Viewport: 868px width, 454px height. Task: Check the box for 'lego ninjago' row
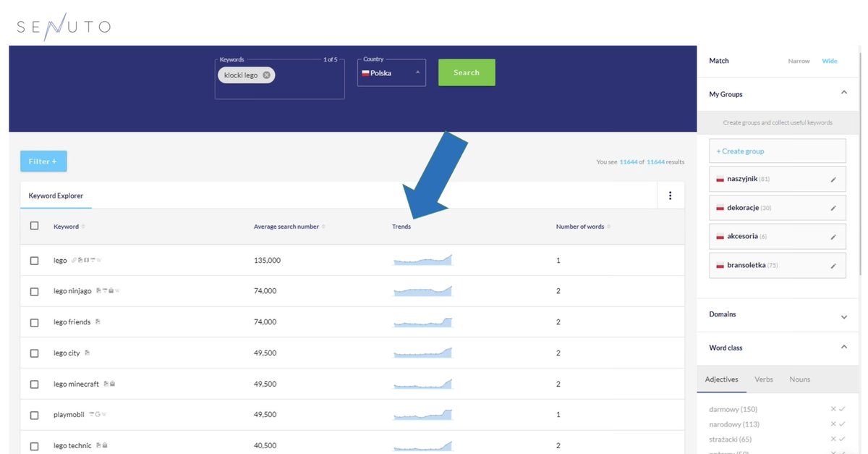[x=34, y=292]
